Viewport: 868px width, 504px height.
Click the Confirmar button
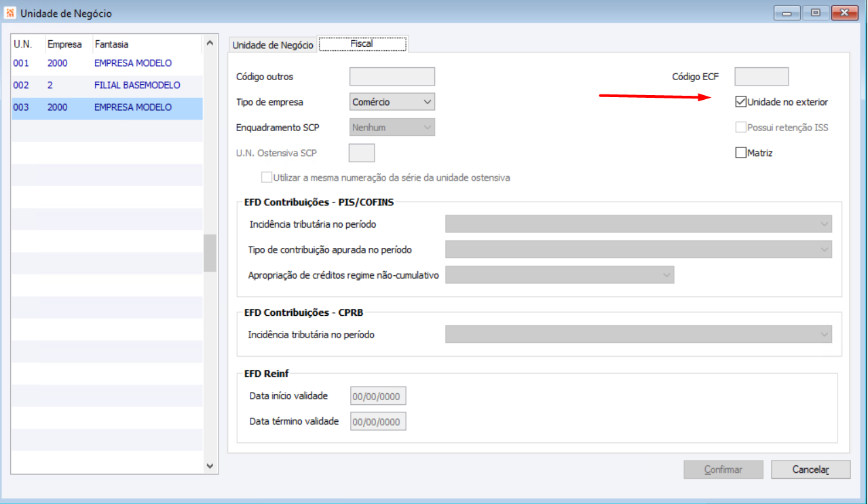pos(723,469)
